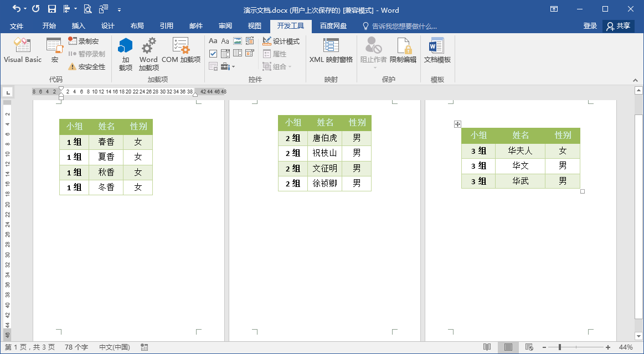Click the 录制宏 record macro button
The height and width of the screenshot is (354, 644).
coord(84,41)
